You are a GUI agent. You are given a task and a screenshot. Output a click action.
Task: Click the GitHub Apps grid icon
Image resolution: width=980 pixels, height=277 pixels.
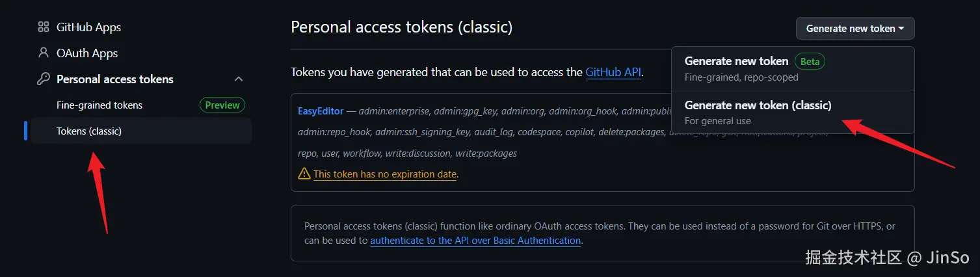click(x=44, y=27)
